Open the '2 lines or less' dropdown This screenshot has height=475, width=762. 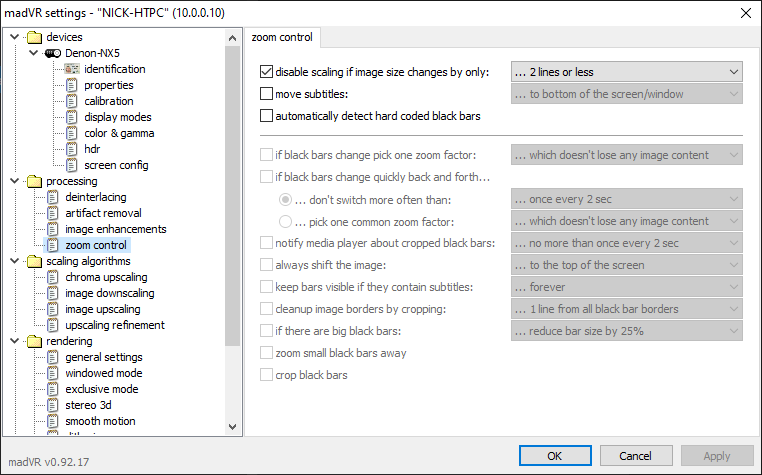626,72
